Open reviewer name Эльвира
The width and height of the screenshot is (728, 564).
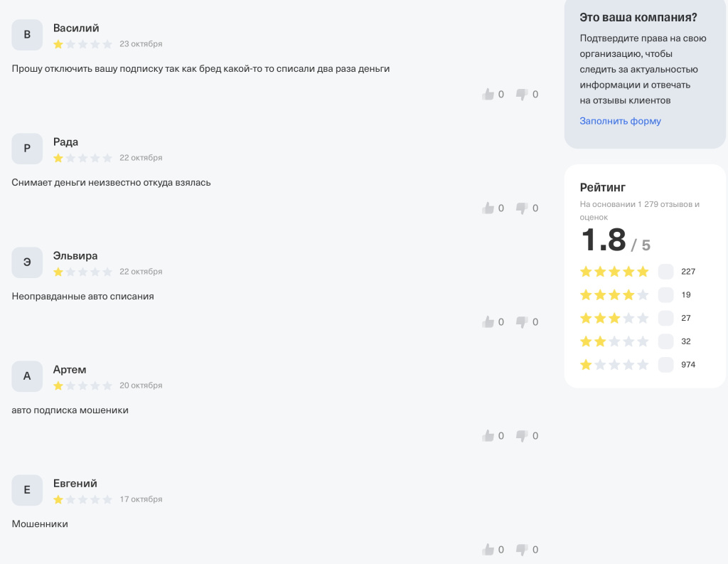pos(75,256)
